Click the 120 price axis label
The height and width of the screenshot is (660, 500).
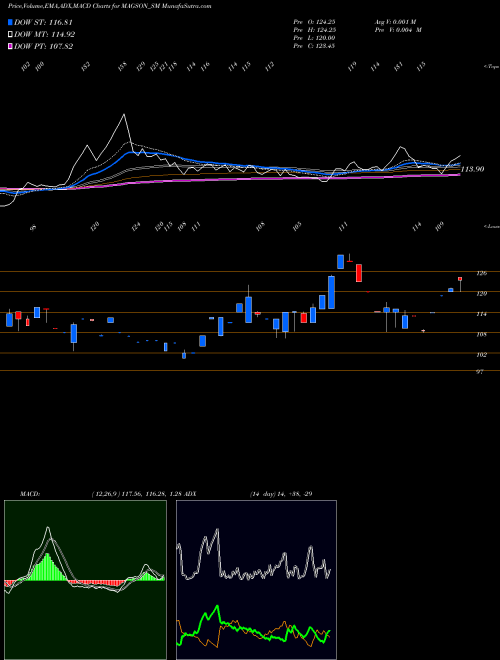tap(481, 293)
